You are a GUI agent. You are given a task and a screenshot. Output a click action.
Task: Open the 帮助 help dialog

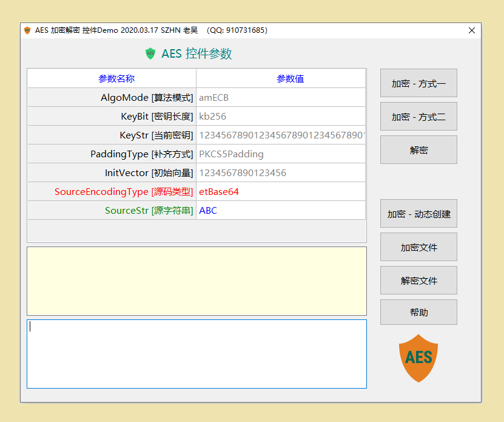[418, 312]
